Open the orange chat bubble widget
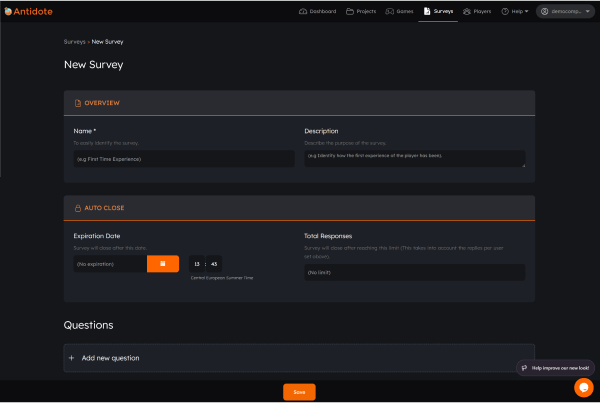 (x=584, y=388)
